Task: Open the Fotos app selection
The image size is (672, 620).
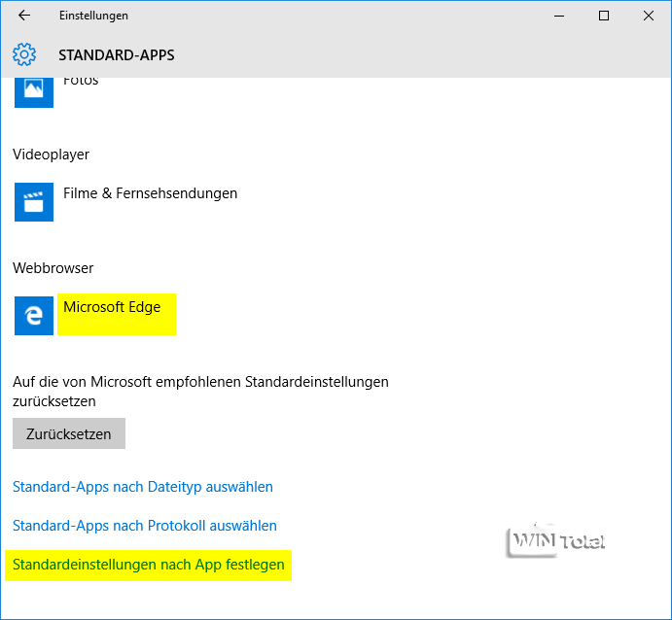Action: point(81,81)
